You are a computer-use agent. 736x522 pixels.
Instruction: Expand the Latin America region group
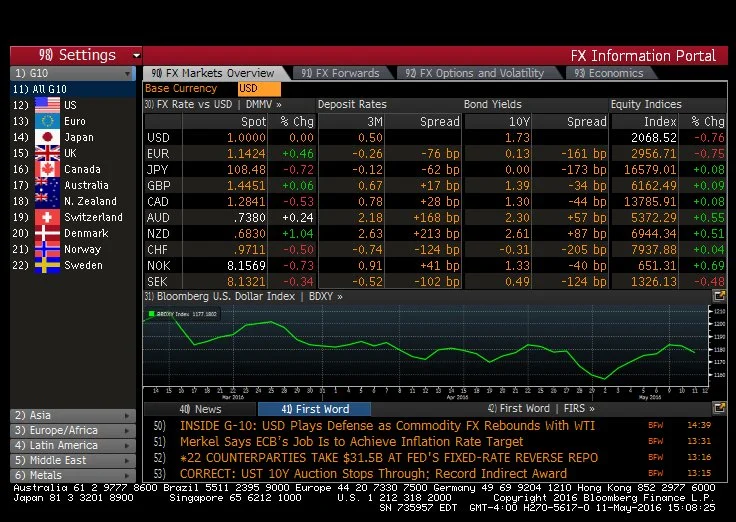pyautogui.click(x=73, y=445)
